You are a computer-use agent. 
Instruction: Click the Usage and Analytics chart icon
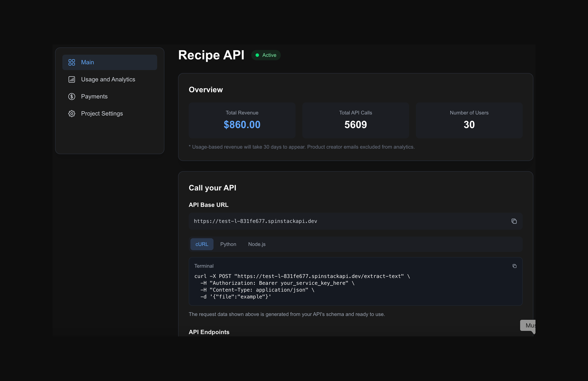[72, 79]
